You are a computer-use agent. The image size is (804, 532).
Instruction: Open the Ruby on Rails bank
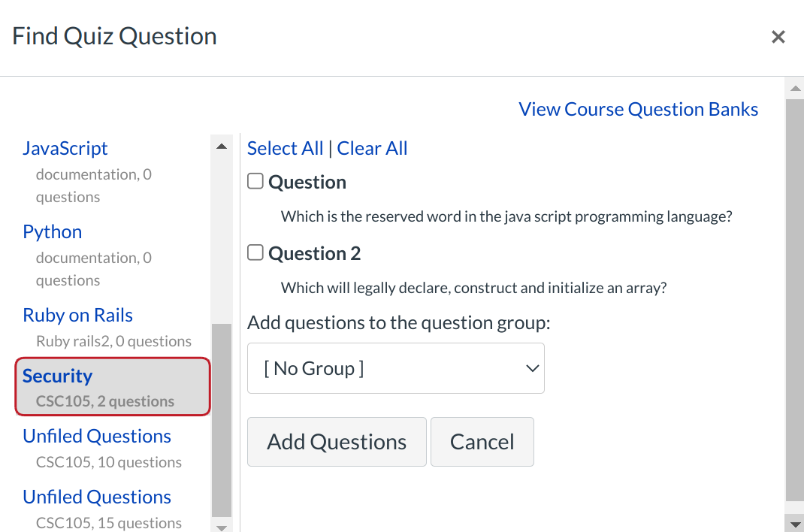[78, 315]
